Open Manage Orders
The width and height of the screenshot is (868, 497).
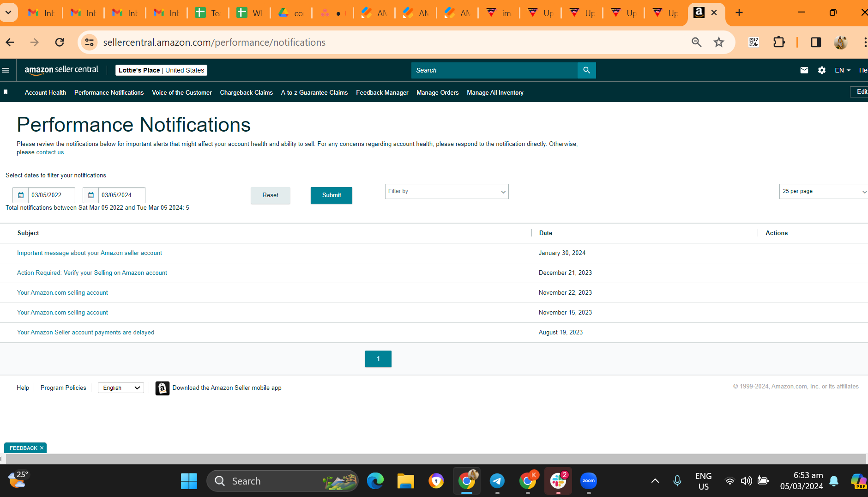click(x=438, y=92)
